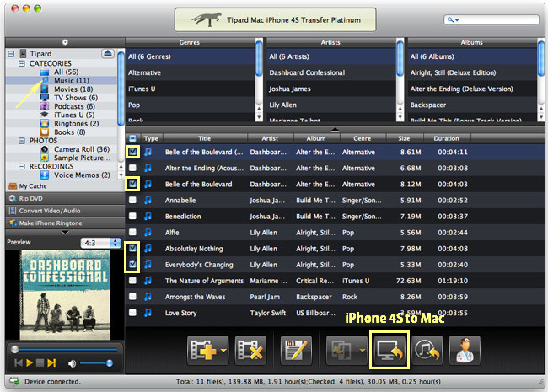The width and height of the screenshot is (548, 392).
Task: Open the export to device dropdown arrow
Action: [x=363, y=351]
